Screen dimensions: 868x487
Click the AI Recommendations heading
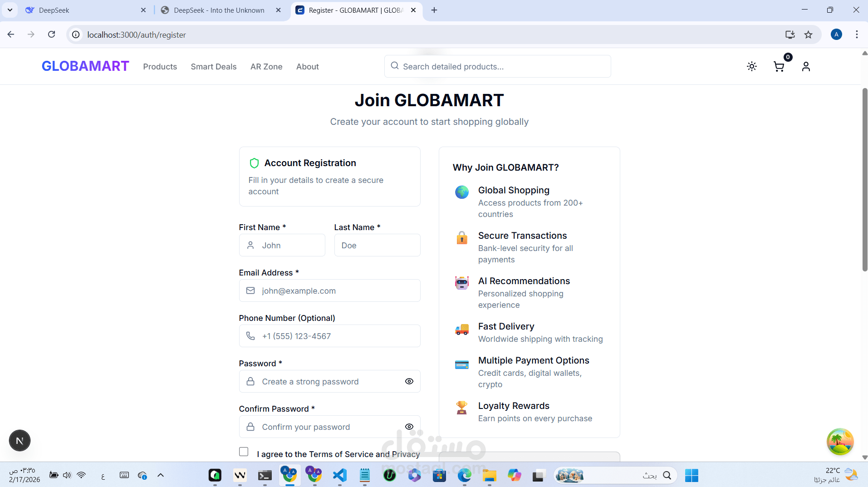[524, 281]
